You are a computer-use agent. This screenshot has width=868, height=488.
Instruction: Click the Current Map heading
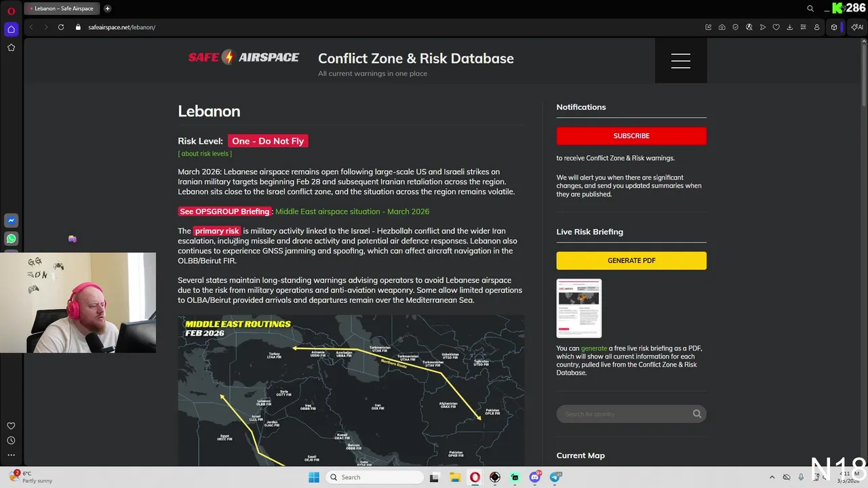[580, 455]
